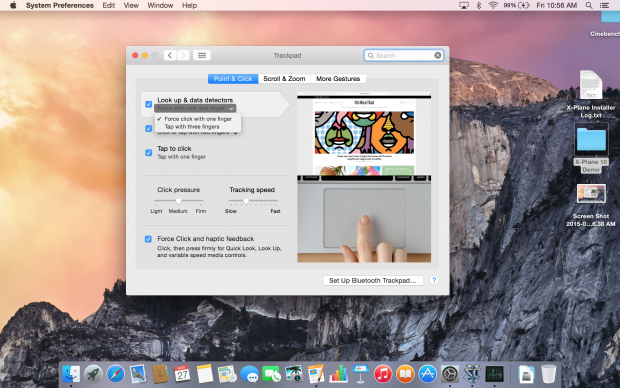Open App Store icon in dock
This screenshot has width=620, height=388.
[x=427, y=374]
